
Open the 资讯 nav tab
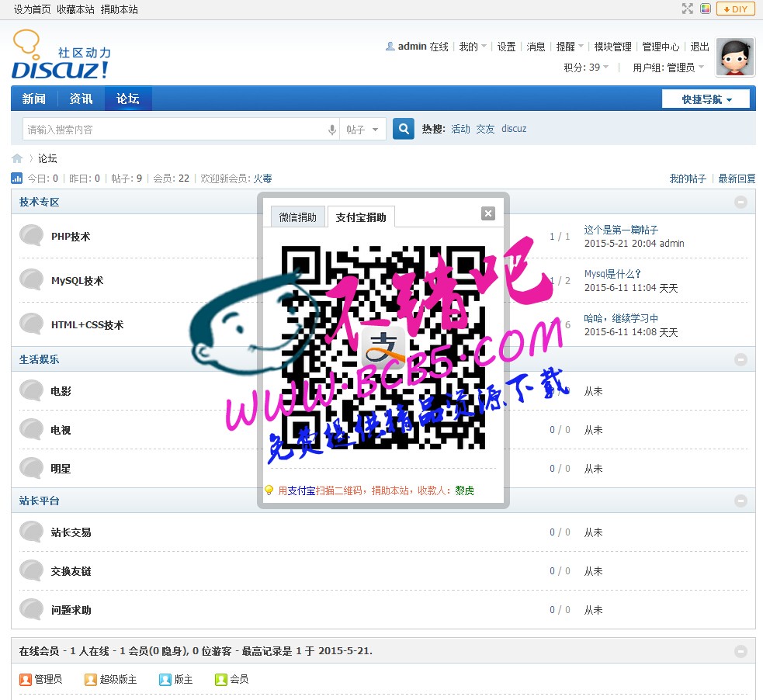(x=81, y=99)
